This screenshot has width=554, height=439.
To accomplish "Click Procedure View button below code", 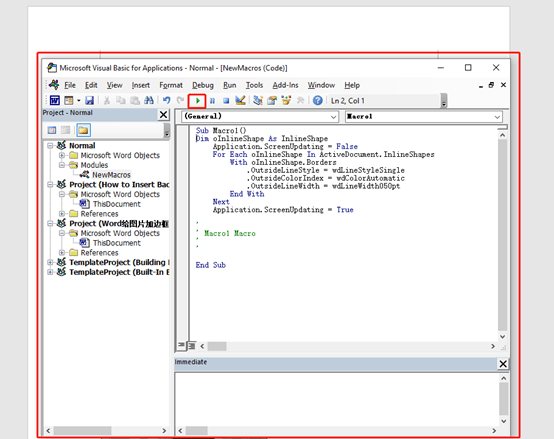I will (x=181, y=345).
